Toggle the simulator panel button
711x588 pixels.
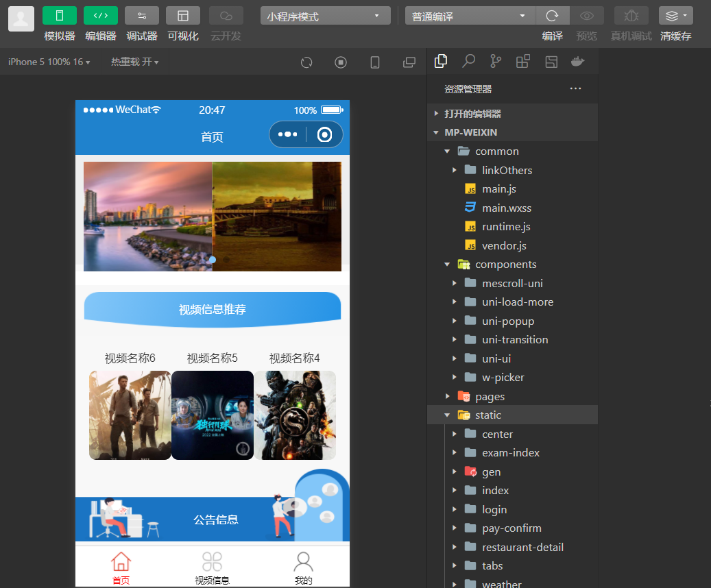coord(60,16)
